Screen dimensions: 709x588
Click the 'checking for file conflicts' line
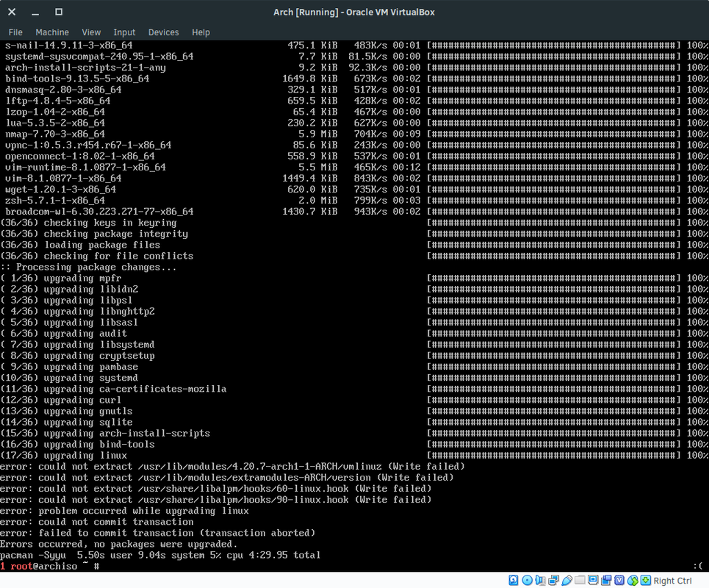pos(97,256)
